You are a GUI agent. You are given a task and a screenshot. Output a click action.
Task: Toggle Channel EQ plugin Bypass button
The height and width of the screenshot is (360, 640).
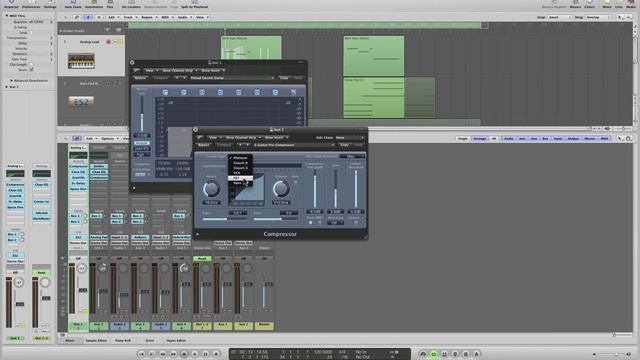140,78
